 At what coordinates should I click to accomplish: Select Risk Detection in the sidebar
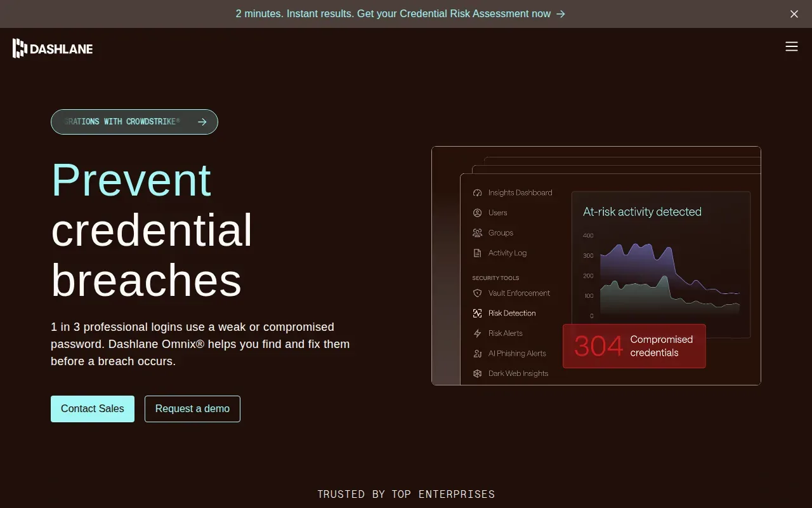tap(504, 313)
